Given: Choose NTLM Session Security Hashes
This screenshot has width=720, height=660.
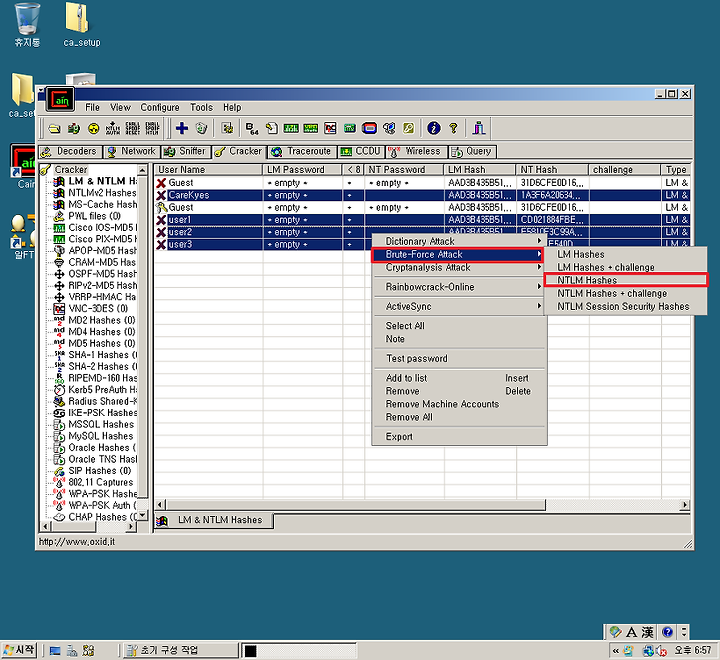Looking at the screenshot, I should coord(626,306).
